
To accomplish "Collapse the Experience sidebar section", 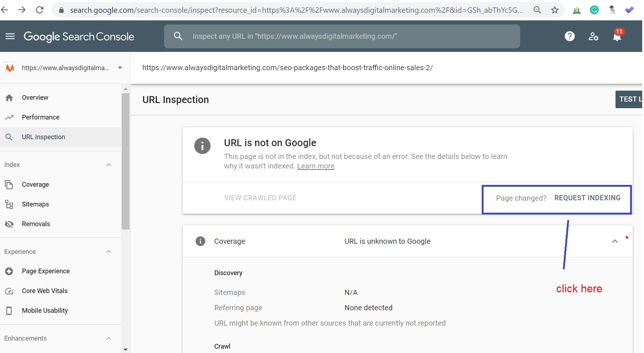I will coord(109,252).
